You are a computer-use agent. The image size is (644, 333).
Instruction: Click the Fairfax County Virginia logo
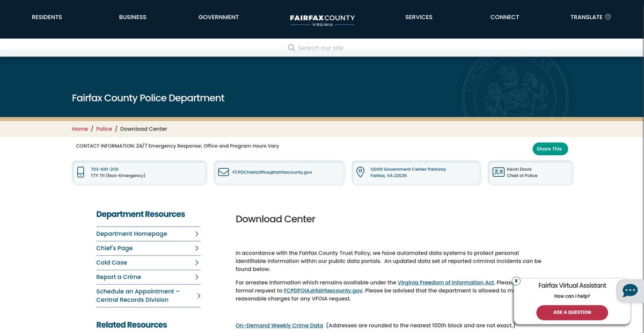[322, 20]
